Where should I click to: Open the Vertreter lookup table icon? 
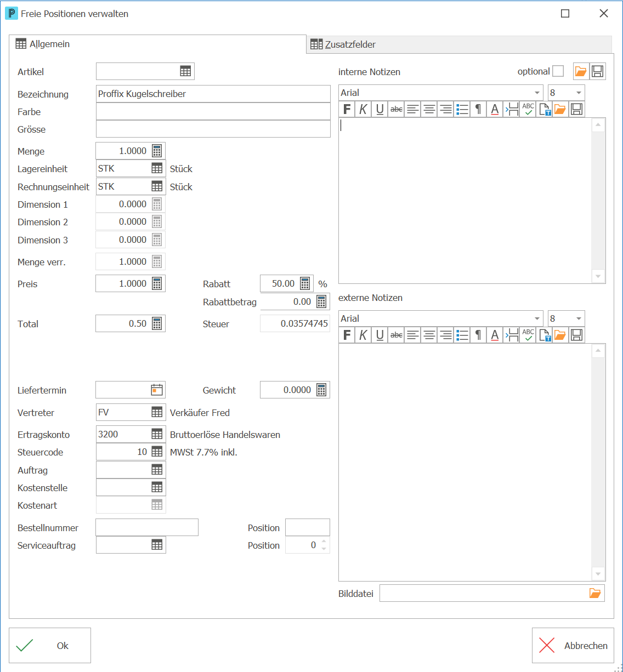157,412
